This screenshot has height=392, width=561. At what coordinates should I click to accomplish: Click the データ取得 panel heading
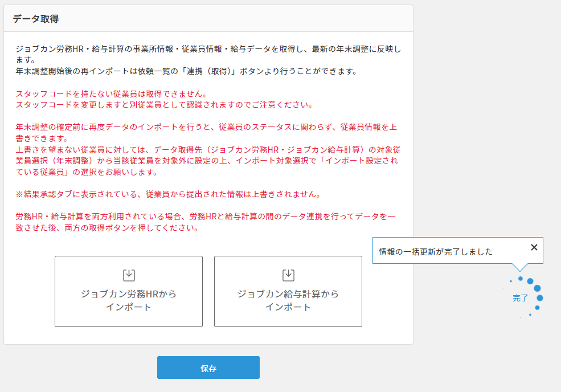(36, 19)
